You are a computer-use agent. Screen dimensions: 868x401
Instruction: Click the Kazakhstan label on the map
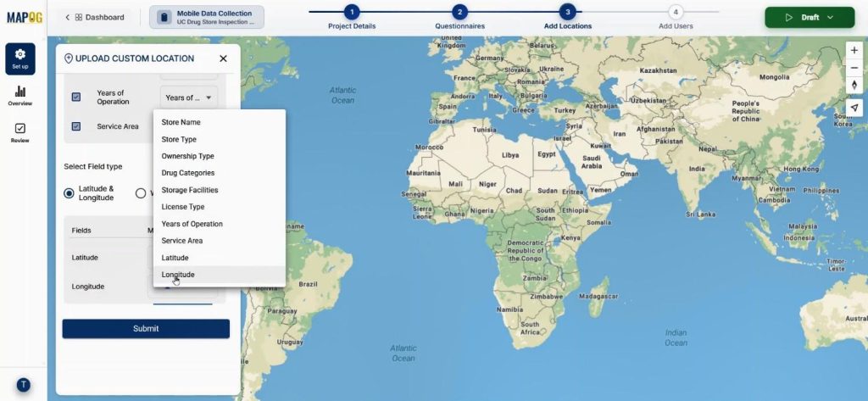click(x=658, y=70)
